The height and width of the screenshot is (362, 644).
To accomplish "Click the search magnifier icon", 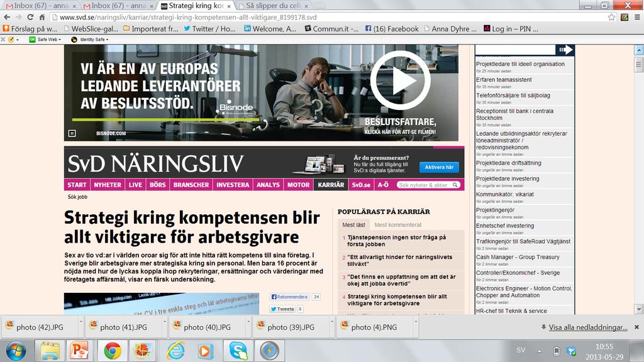I will coord(455,185).
